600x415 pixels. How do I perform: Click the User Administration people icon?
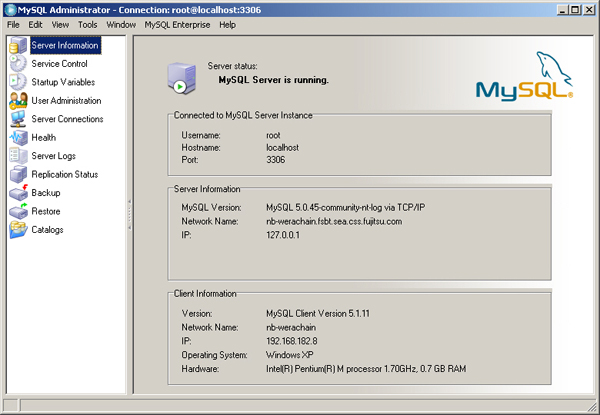click(18, 101)
